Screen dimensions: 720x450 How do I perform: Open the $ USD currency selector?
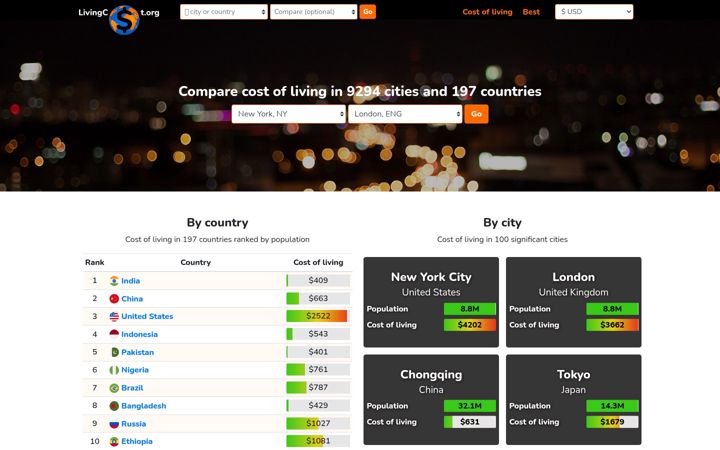(594, 12)
